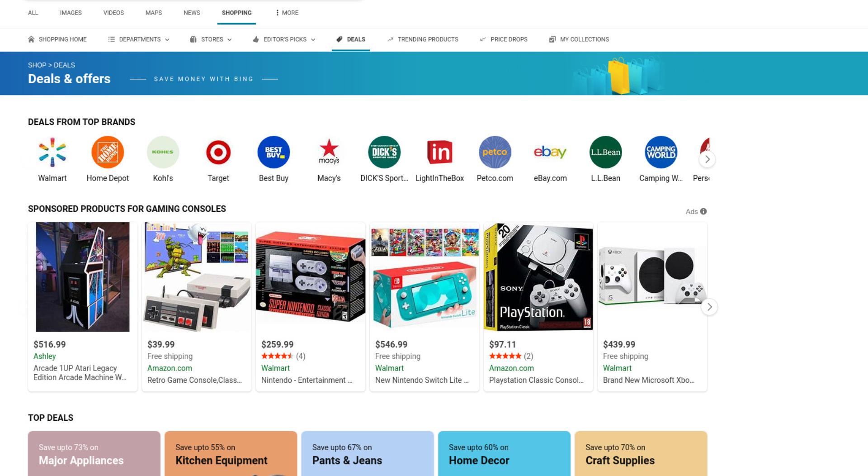Screen dimensions: 868x476
Task: Open Walmart brand deals logo
Action: [x=52, y=152]
